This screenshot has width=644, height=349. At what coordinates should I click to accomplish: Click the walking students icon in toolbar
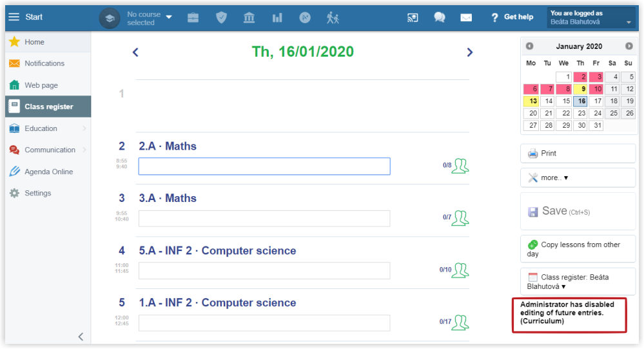pos(333,17)
